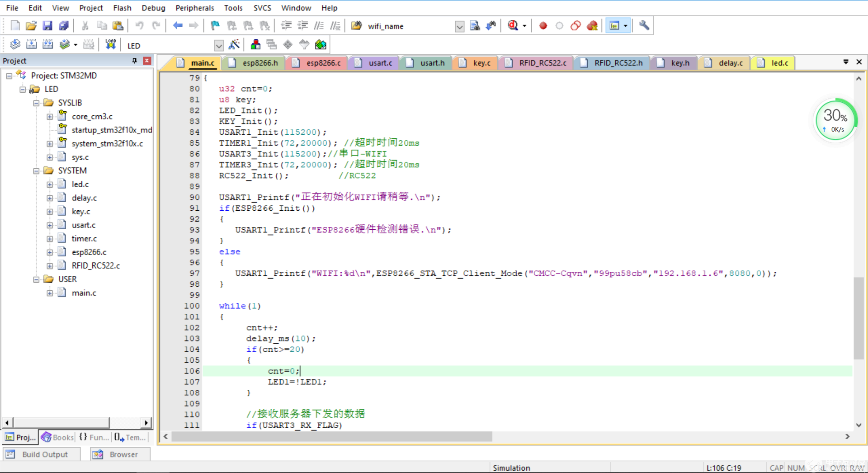Click the Save All icon
Image resolution: width=868 pixels, height=473 pixels.
coord(64,26)
